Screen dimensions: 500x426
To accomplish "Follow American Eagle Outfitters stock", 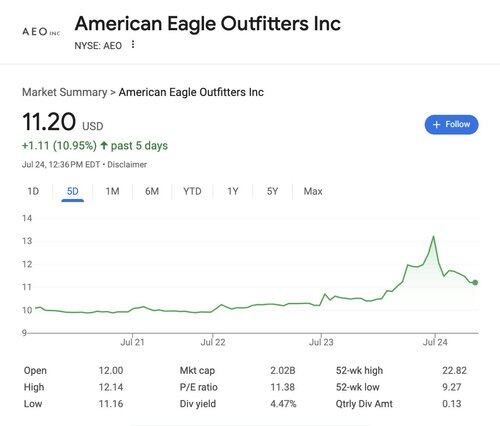I will [x=451, y=125].
